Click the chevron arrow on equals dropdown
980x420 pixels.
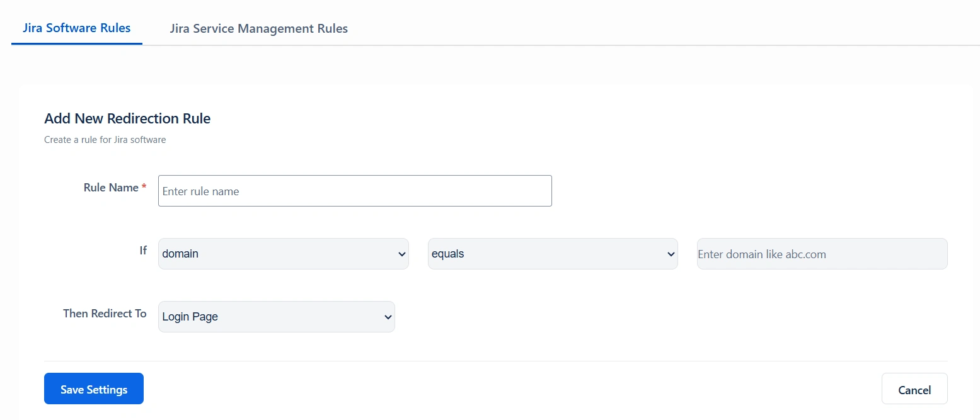[x=671, y=254]
